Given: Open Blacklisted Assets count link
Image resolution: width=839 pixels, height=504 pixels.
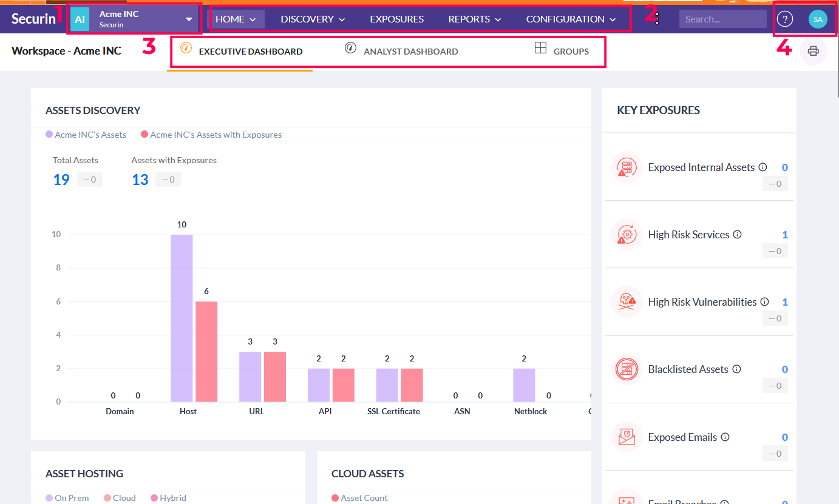Looking at the screenshot, I should pyautogui.click(x=785, y=369).
